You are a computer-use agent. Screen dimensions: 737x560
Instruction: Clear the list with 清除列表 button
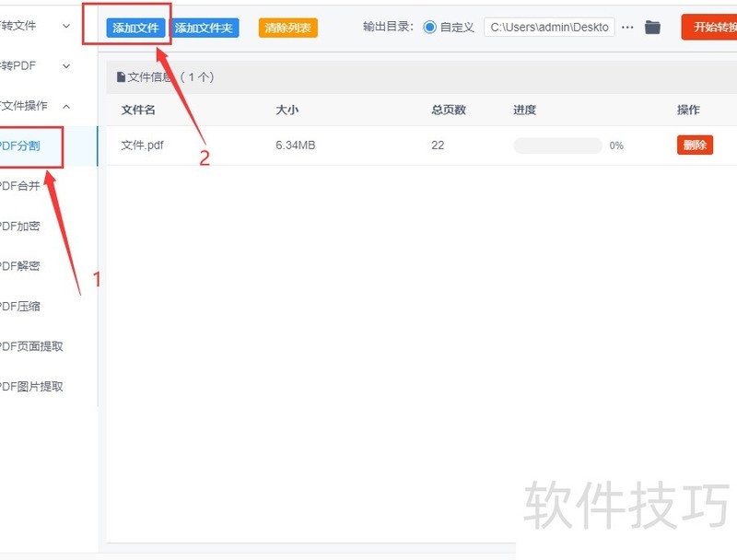288,28
